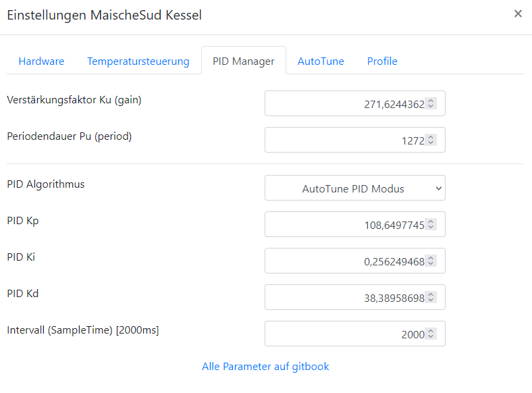Viewport: 532px width, 393px height.
Task: Click the PID Kp value field
Action: tap(344, 225)
